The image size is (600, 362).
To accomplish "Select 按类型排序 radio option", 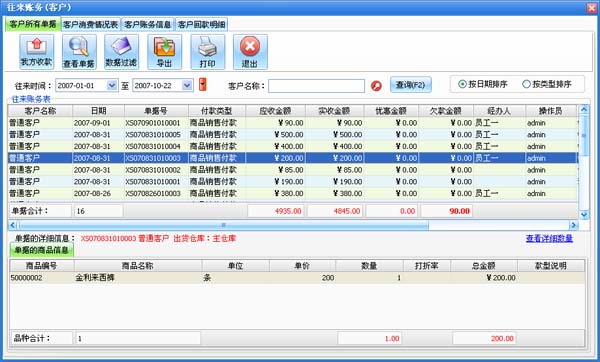I will point(547,84).
